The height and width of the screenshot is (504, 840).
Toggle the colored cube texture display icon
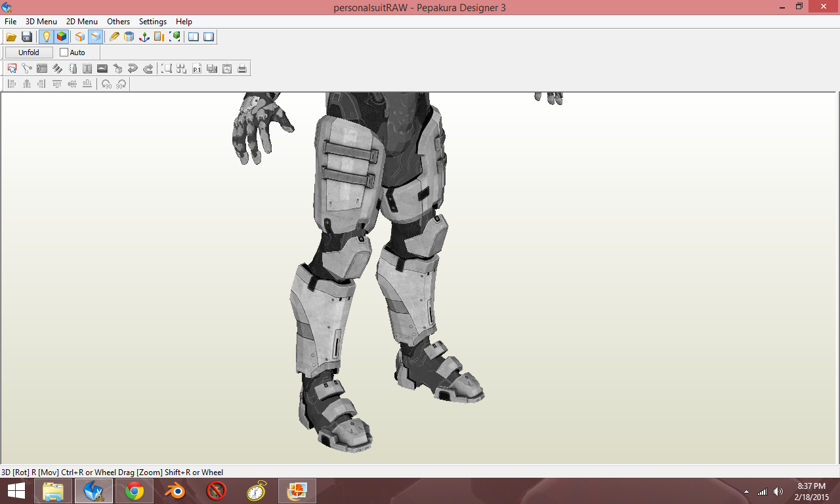pos(62,37)
